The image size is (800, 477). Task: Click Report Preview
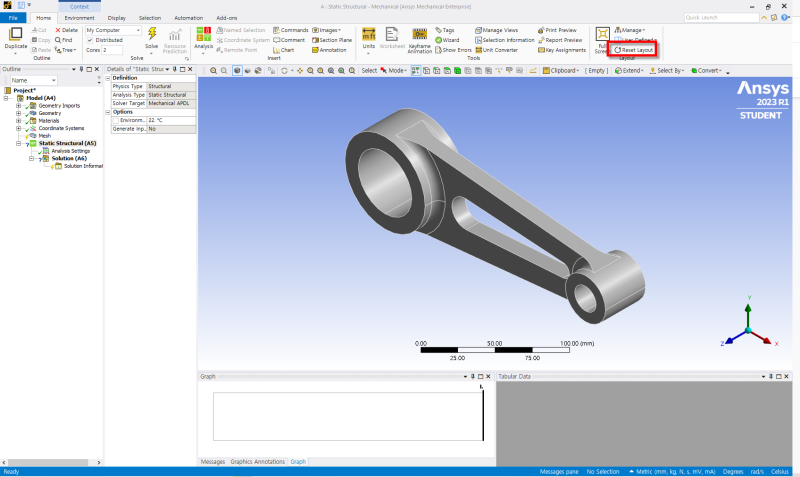560,40
